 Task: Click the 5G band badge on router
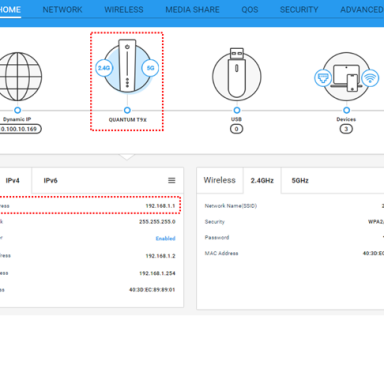(x=150, y=68)
